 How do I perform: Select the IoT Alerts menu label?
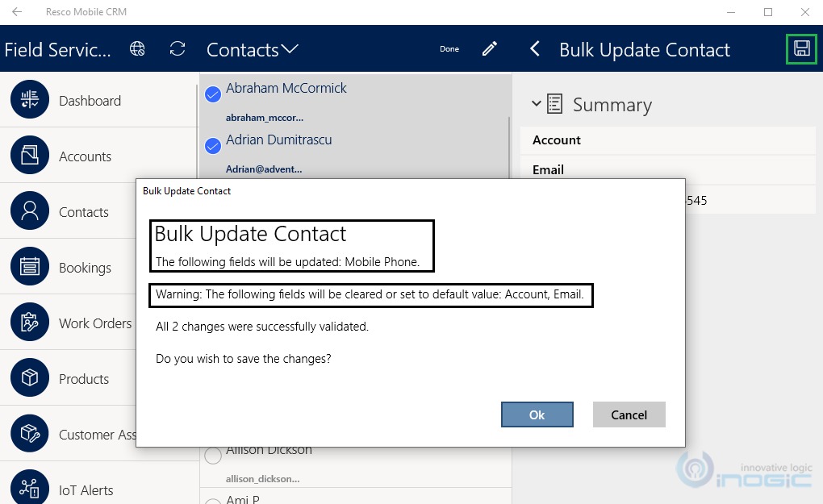pyautogui.click(x=86, y=489)
